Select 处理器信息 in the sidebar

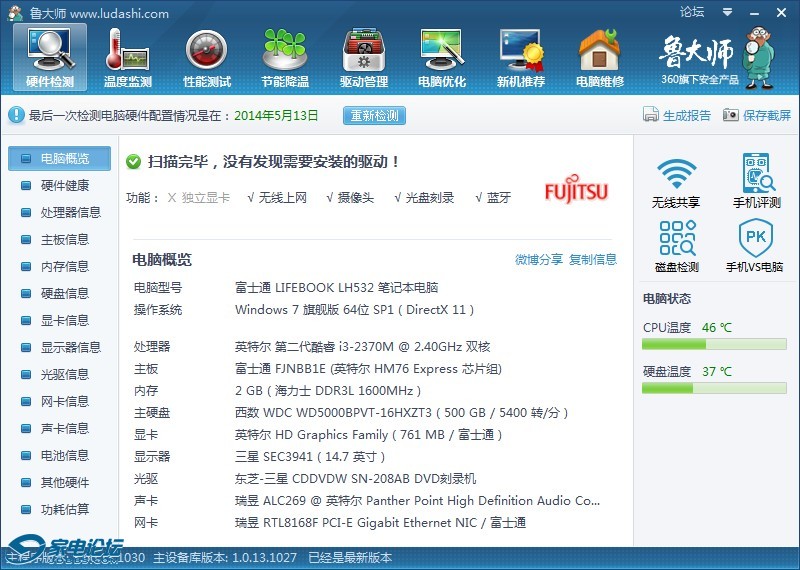coord(70,212)
